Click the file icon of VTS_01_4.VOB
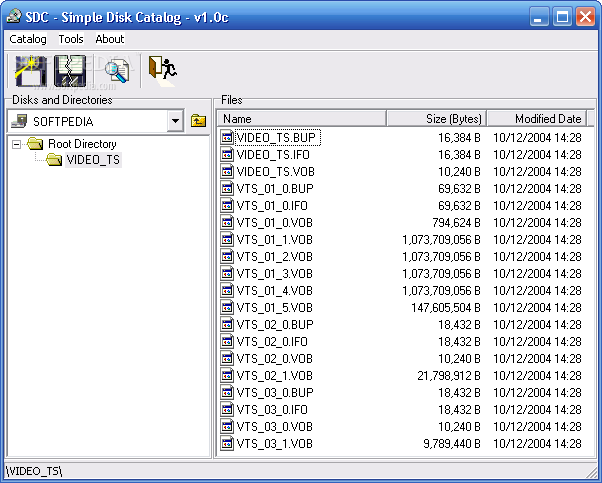The image size is (602, 483). [227, 291]
